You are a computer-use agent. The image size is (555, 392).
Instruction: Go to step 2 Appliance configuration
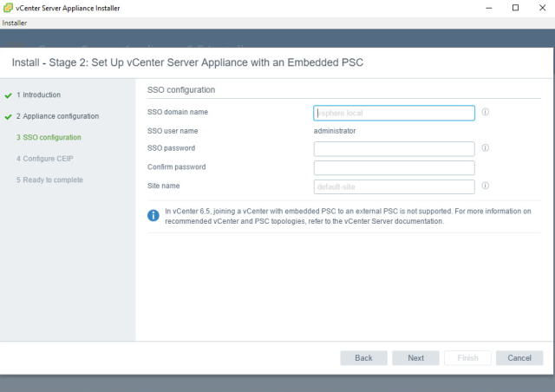(x=58, y=116)
